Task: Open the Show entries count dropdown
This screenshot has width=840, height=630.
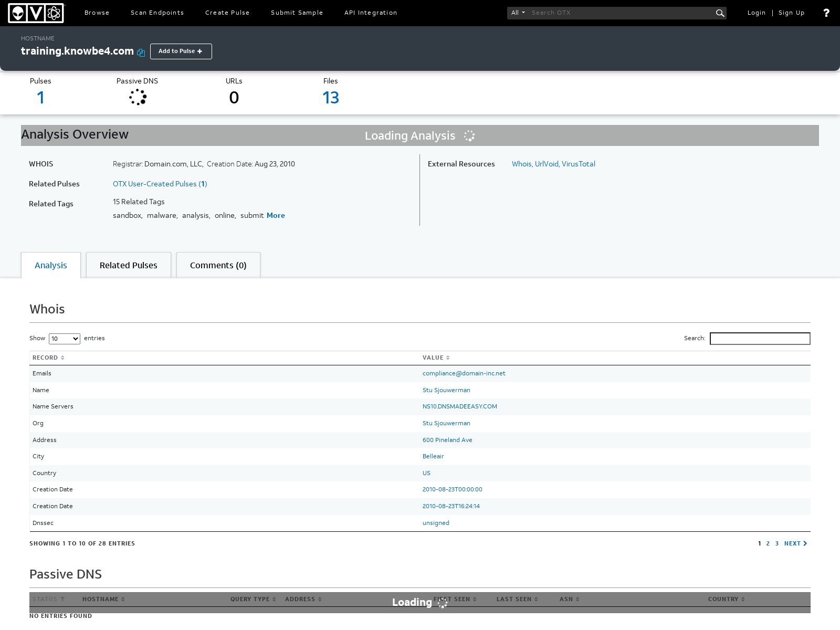Action: point(65,339)
